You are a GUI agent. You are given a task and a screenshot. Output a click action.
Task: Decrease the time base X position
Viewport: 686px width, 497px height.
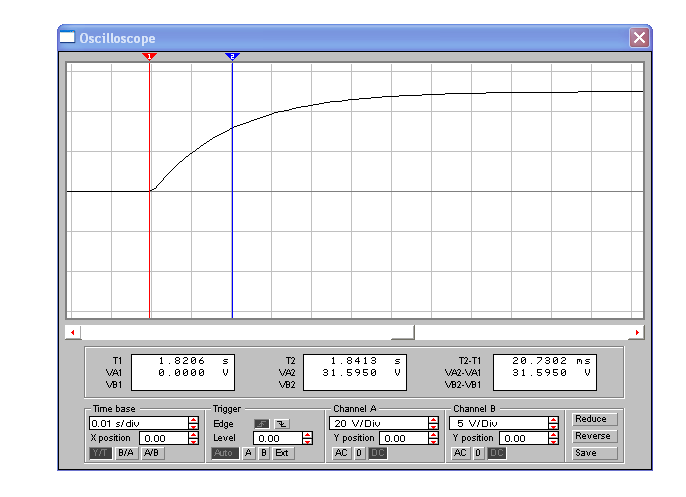click(x=193, y=441)
